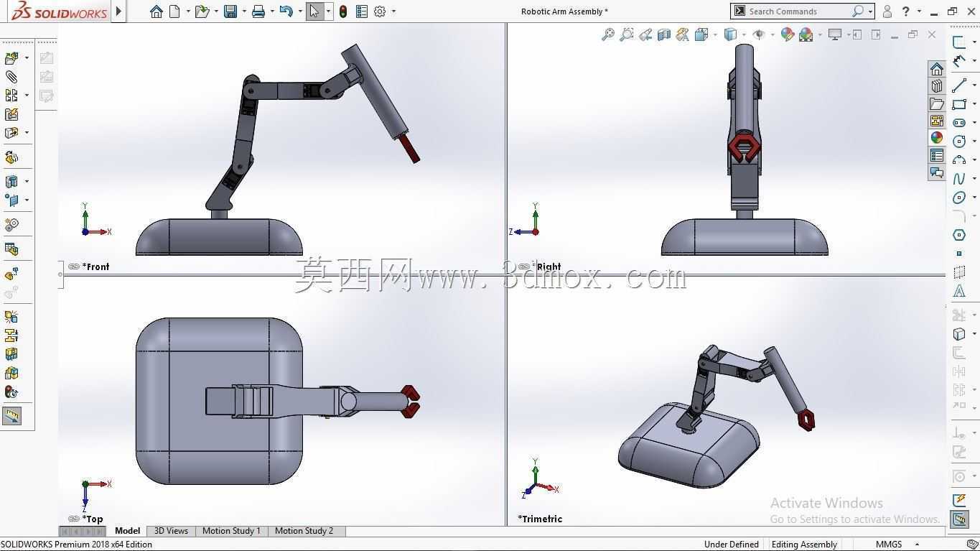
Task: Open View Settings monitor icon
Action: click(x=834, y=34)
